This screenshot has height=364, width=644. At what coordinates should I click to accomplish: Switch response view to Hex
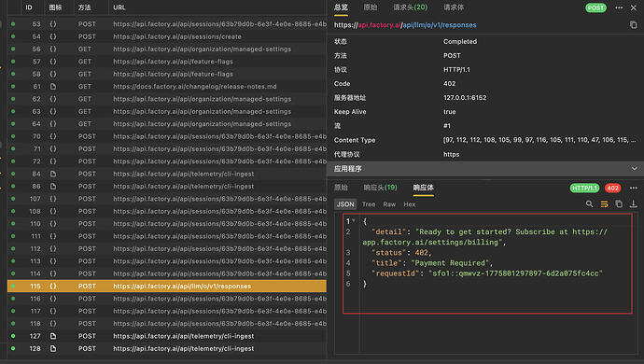click(x=410, y=204)
